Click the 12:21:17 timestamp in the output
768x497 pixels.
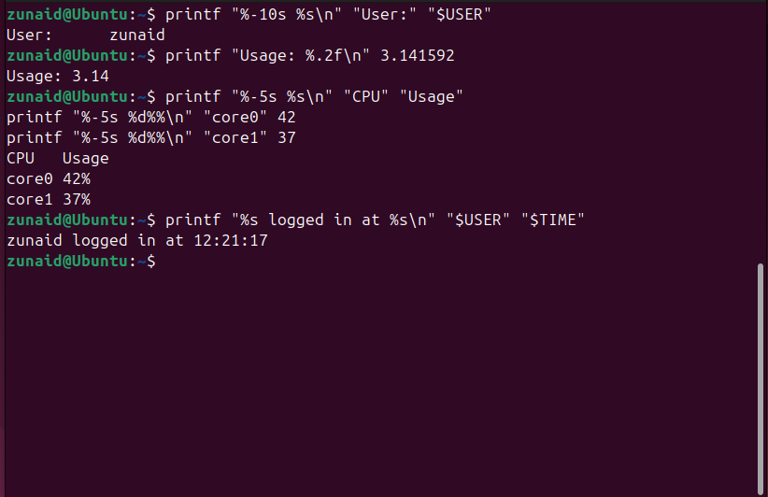[x=231, y=240]
